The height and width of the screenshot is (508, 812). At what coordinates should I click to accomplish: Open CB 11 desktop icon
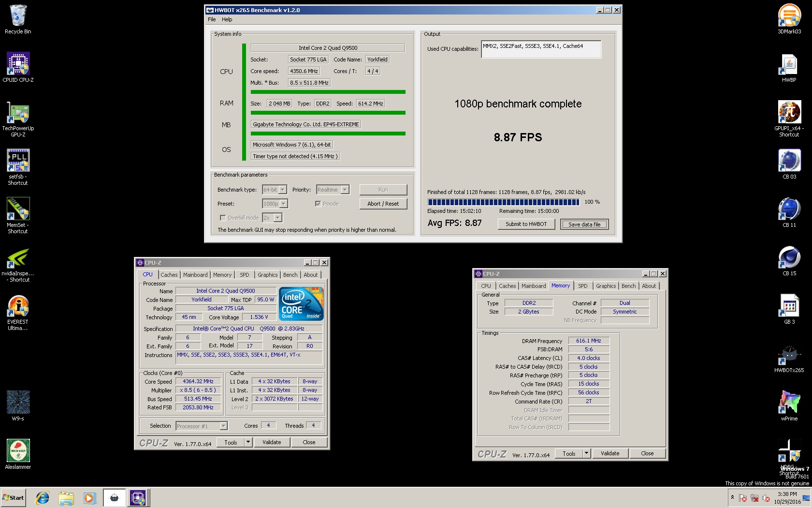coord(789,213)
